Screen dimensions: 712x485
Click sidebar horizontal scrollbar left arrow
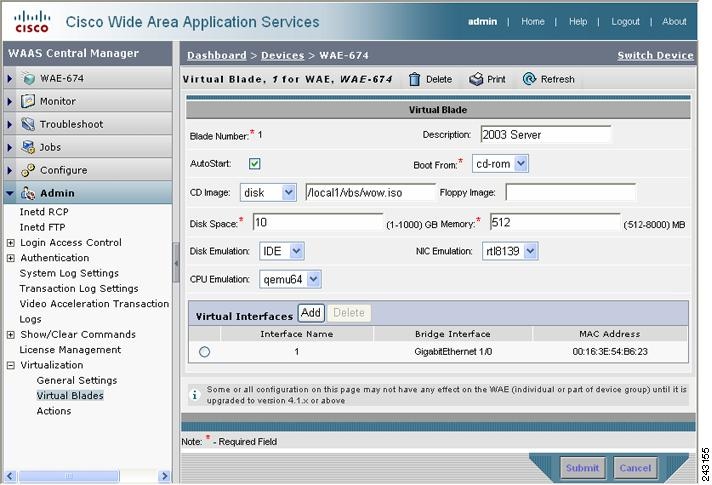click(10, 476)
